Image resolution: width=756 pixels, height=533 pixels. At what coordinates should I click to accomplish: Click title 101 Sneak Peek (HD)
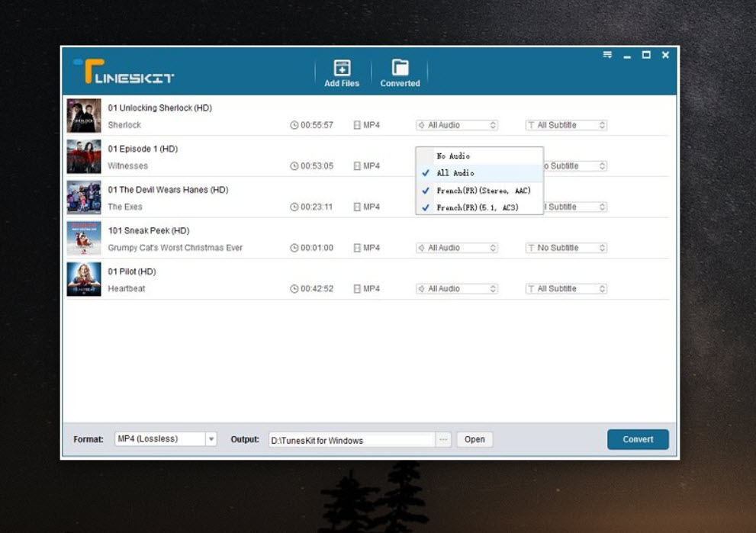(x=149, y=231)
